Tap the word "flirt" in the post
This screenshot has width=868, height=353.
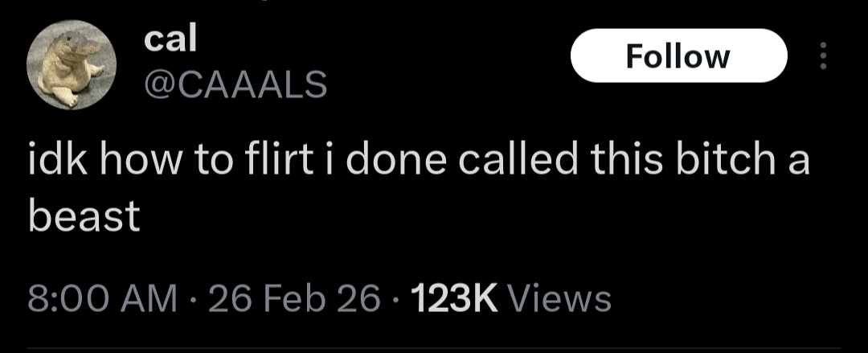click(265, 161)
